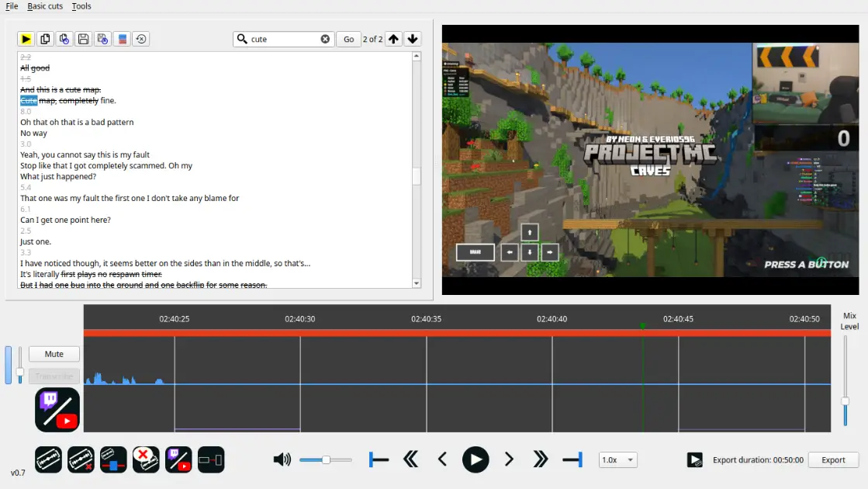This screenshot has height=489, width=868.
Task: Open the Basic cuts menu
Action: tap(45, 6)
